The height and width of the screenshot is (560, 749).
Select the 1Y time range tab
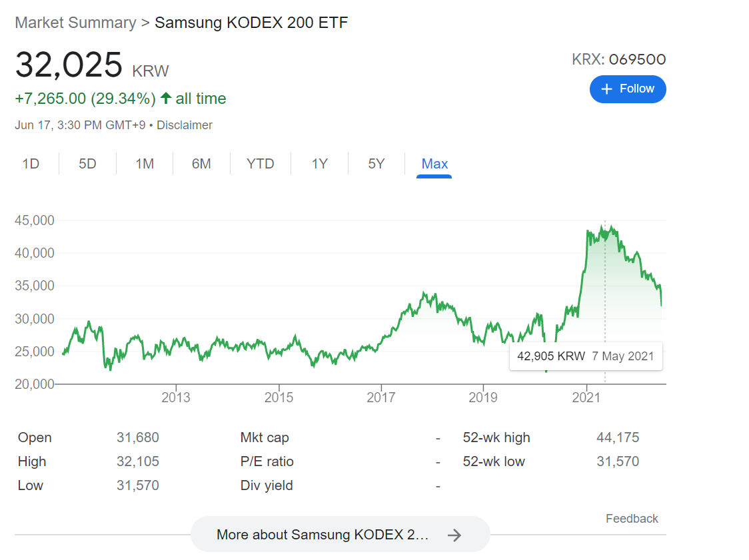coord(320,164)
